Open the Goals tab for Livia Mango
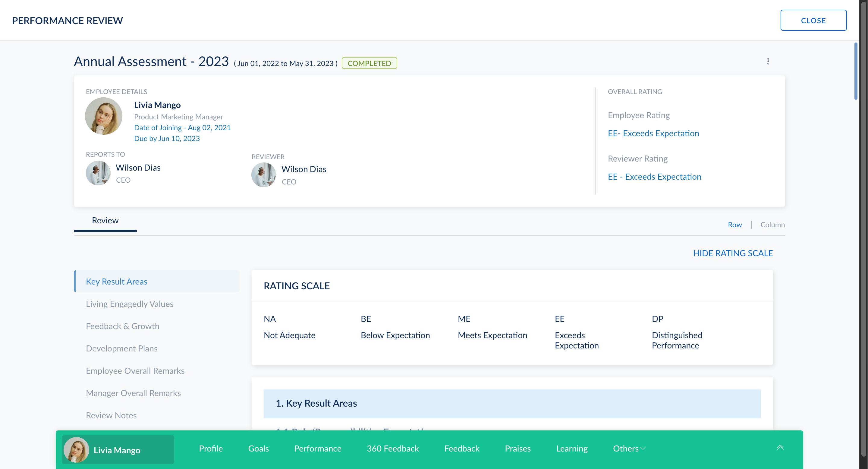This screenshot has width=868, height=469. 258,448
